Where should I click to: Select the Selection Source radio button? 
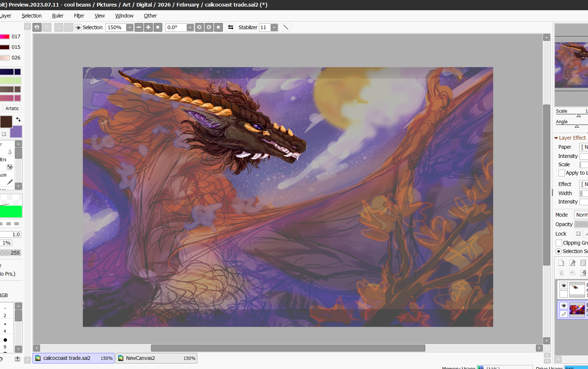(x=559, y=251)
